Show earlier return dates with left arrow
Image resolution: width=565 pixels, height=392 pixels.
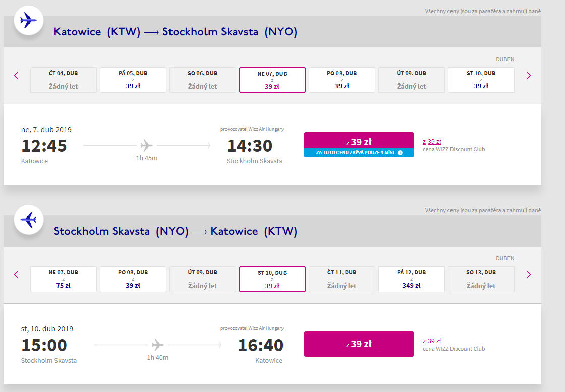pyautogui.click(x=16, y=275)
